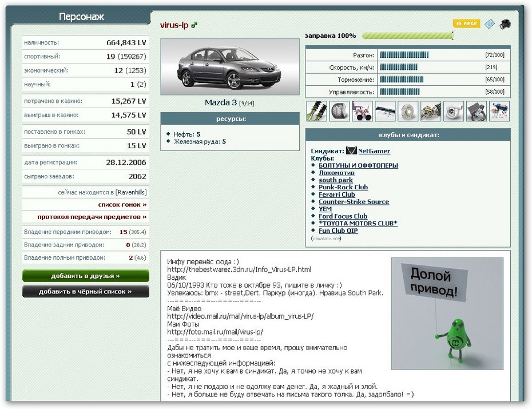Open the 'список гонок' link
The width and height of the screenshot is (532, 409).
[122, 205]
